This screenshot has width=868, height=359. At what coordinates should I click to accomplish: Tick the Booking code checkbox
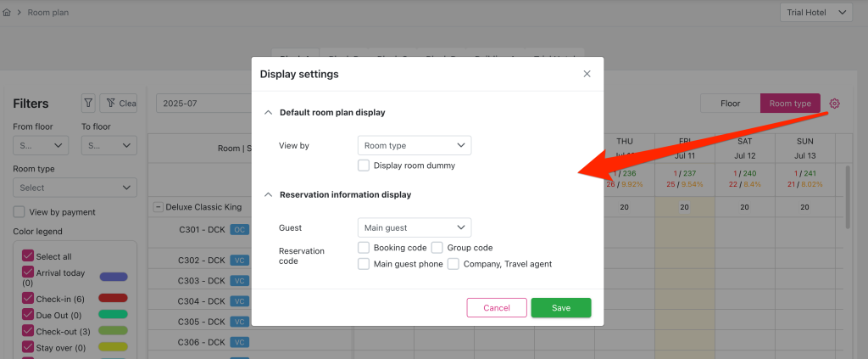click(364, 248)
